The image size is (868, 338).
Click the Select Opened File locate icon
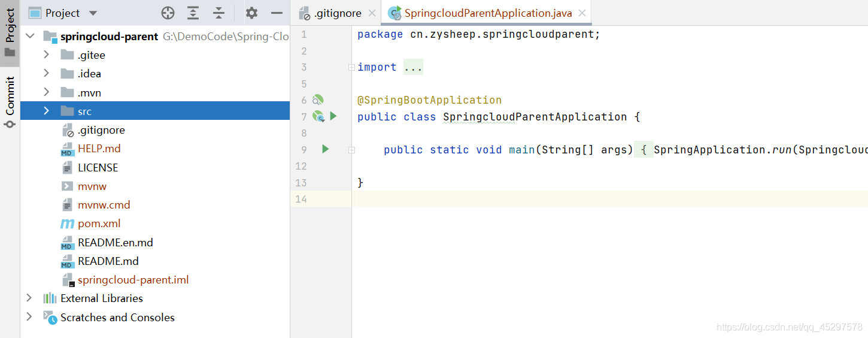tap(168, 13)
